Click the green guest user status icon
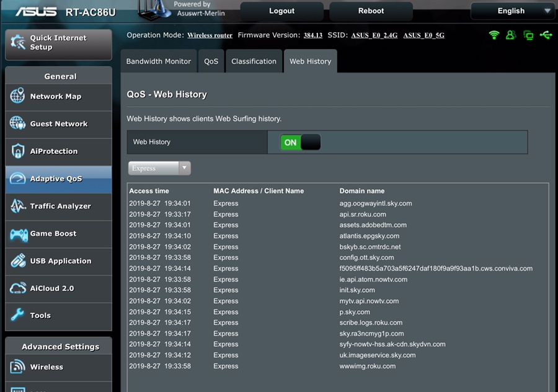Screen dimensions: 558x392 [511, 35]
